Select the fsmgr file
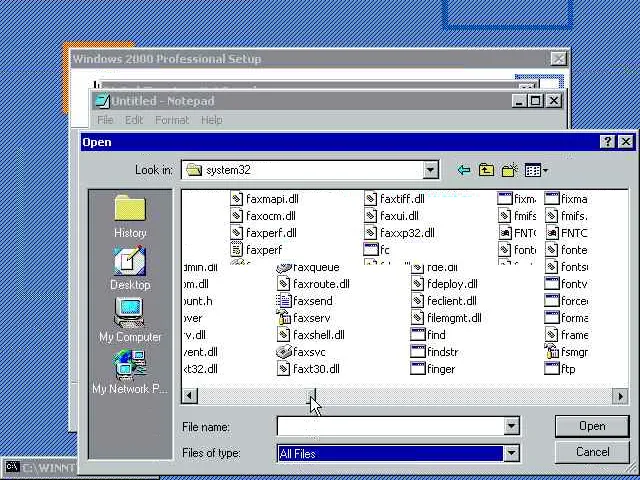640x480 pixels. (567, 352)
